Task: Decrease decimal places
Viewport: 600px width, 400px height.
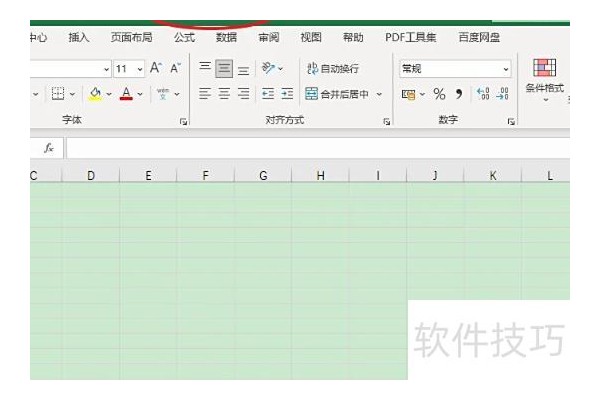Action: pyautogui.click(x=502, y=94)
